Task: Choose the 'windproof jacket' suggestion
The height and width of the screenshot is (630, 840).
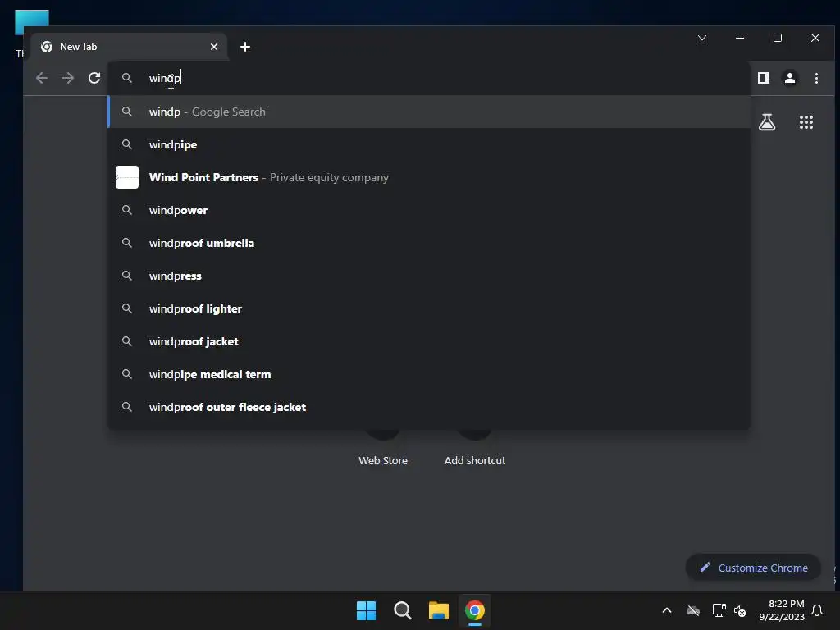Action: [428, 341]
